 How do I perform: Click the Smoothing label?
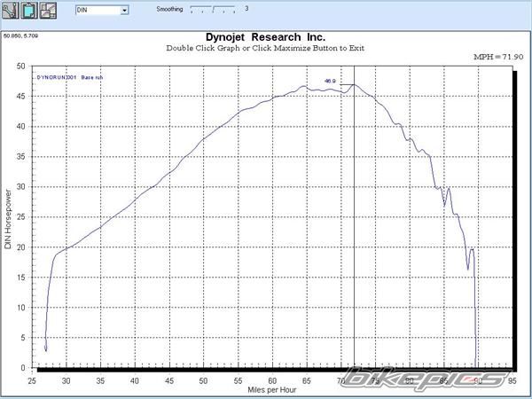tap(170, 10)
